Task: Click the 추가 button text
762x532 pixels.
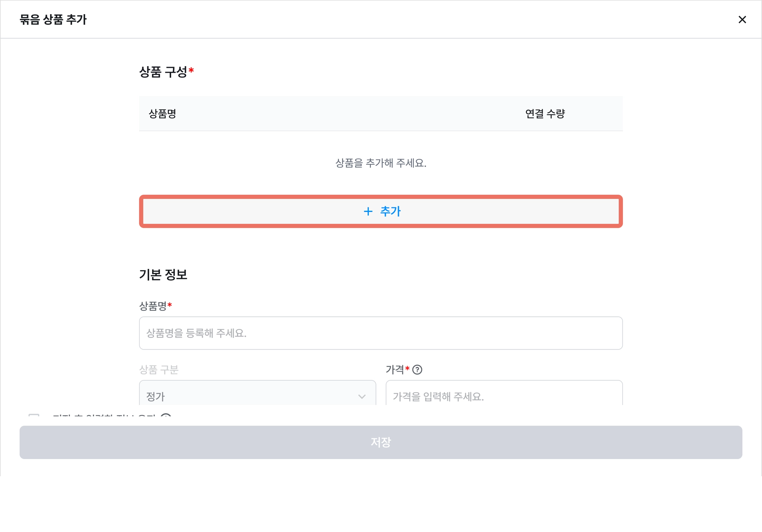Action: pyautogui.click(x=390, y=211)
